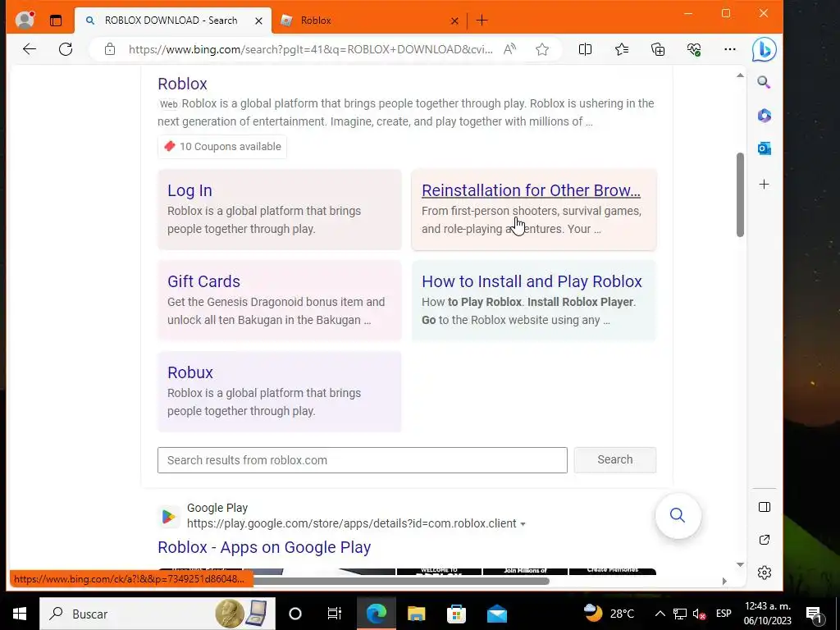
Task: Expand Google Play URL dropdown arrow
Action: [523, 524]
